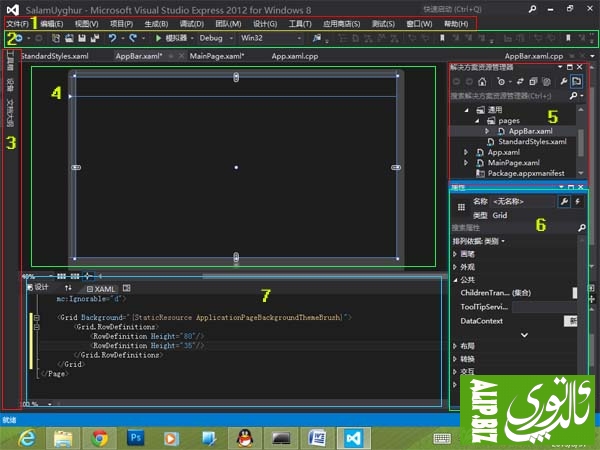Select Package.appxmanifest in Solution Explorer
Image resolution: width=600 pixels, height=450 pixels.
(526, 173)
